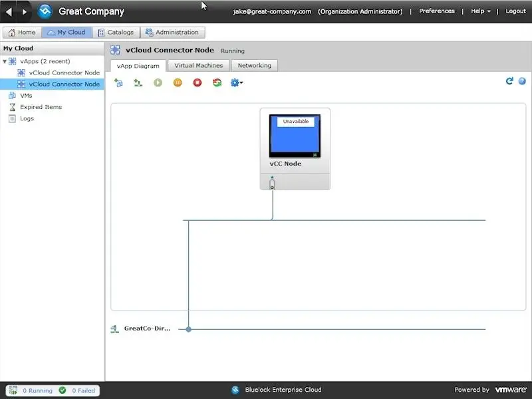Open the Help dropdown menu
The height and width of the screenshot is (399, 532).
pyautogui.click(x=480, y=11)
